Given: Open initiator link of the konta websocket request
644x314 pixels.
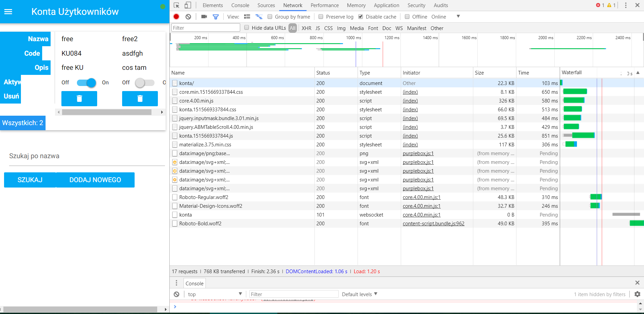Looking at the screenshot, I should [x=422, y=215].
